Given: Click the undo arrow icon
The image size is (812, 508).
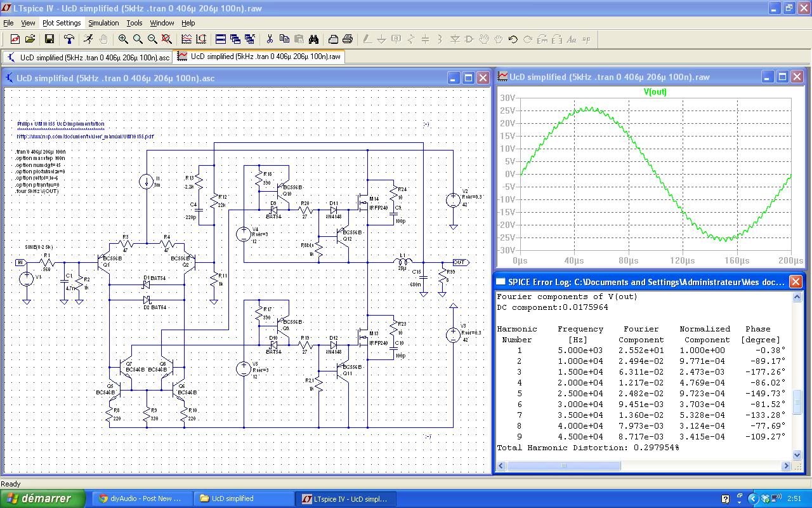Looking at the screenshot, I should pyautogui.click(x=513, y=39).
